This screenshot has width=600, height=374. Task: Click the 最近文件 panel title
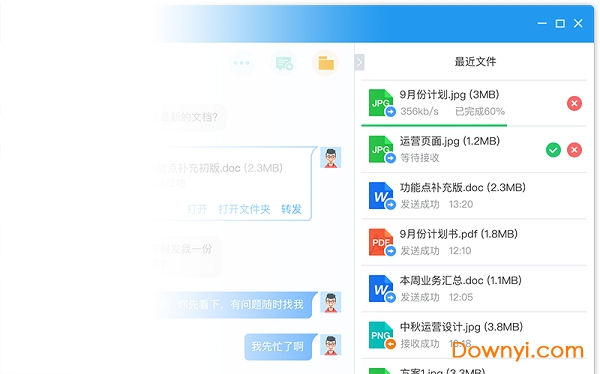pos(475,62)
